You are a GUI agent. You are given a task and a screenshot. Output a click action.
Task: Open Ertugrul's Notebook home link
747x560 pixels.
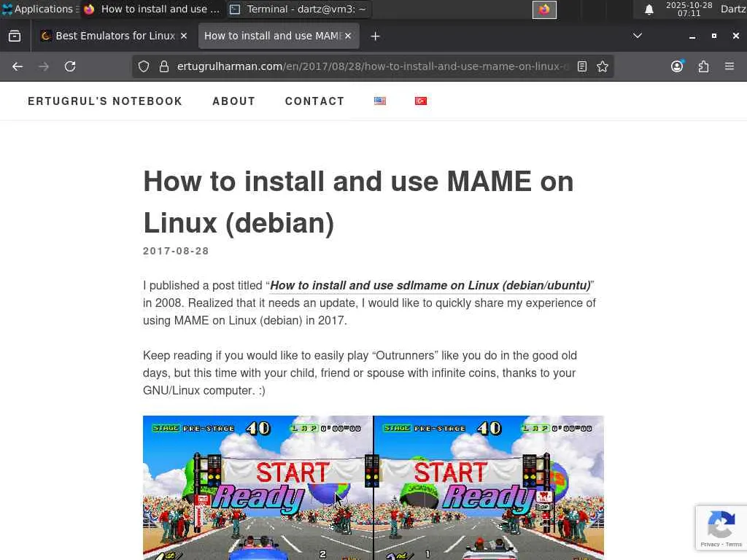click(x=105, y=101)
